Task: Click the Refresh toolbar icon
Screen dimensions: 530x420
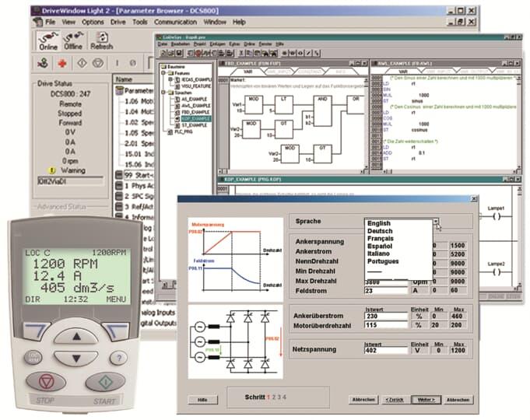Action: 101,41
